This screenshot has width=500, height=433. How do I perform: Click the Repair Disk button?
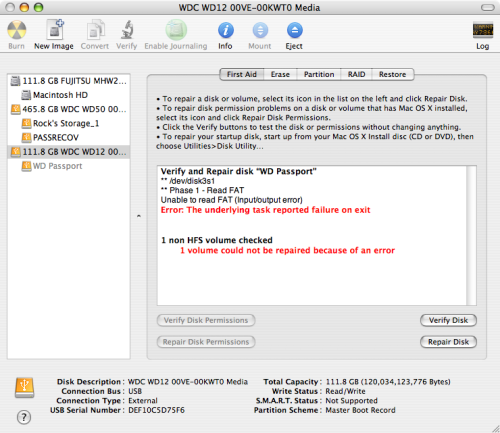click(448, 342)
